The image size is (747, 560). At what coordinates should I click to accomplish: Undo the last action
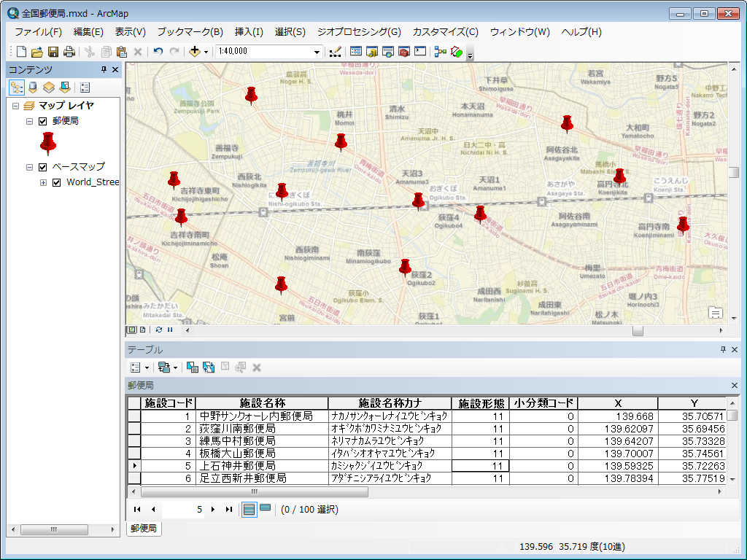[x=158, y=52]
